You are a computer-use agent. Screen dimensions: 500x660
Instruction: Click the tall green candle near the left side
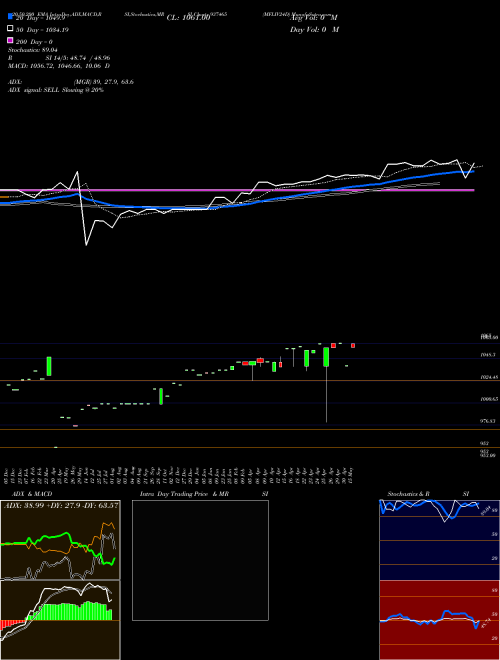[49, 366]
